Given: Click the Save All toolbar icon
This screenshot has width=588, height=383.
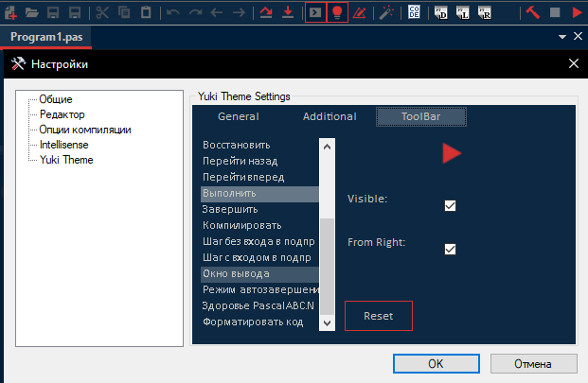Looking at the screenshot, I should coord(75,12).
